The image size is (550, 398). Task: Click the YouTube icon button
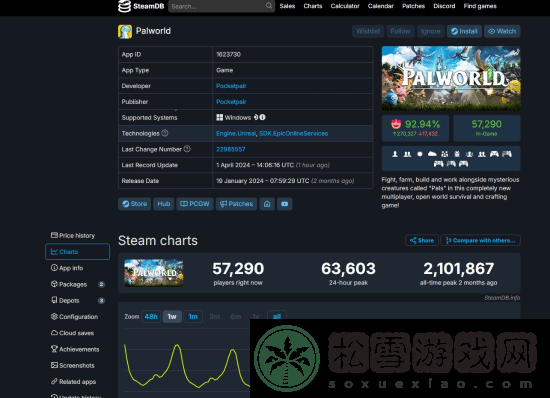[284, 204]
